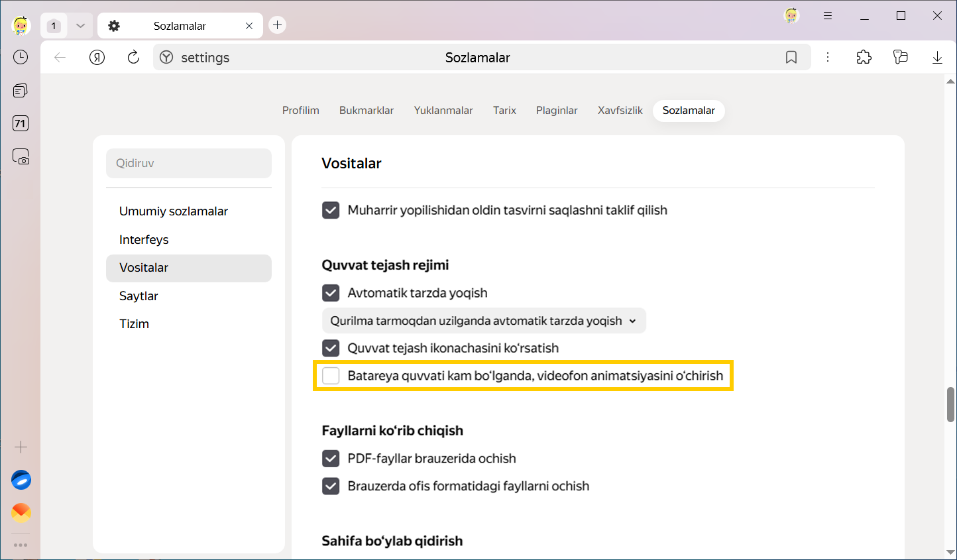This screenshot has width=957, height=560.
Task: Select Umumiy sozlamalar in sidebar
Action: click(x=174, y=211)
